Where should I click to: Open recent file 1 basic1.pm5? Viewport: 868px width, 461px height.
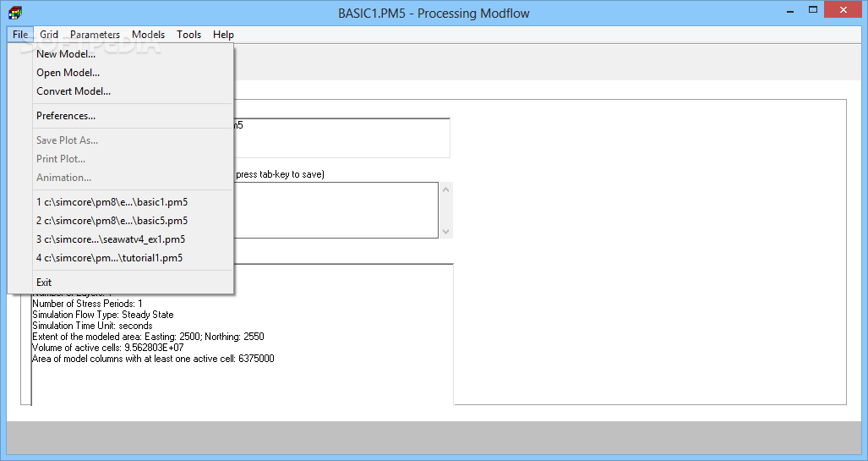(121, 202)
